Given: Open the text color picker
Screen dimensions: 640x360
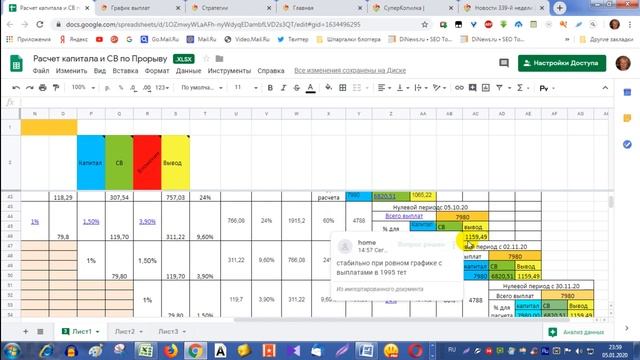Looking at the screenshot, I should (x=310, y=88).
